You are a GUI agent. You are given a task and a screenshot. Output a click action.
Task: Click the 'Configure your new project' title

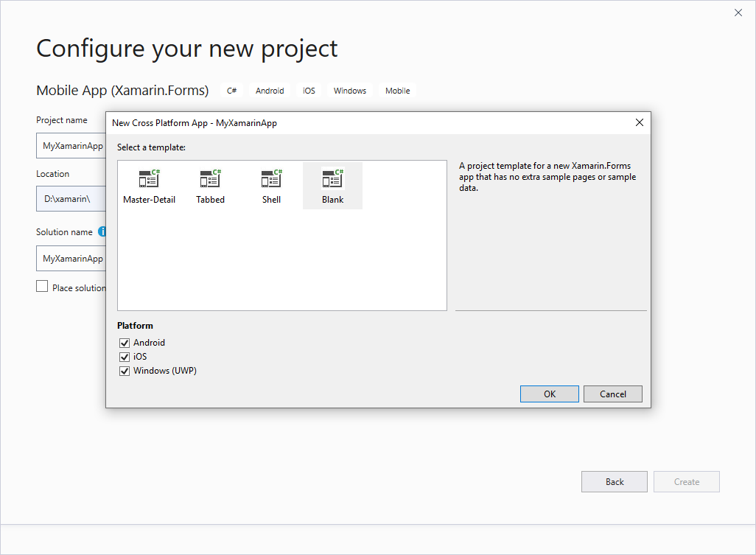(187, 49)
